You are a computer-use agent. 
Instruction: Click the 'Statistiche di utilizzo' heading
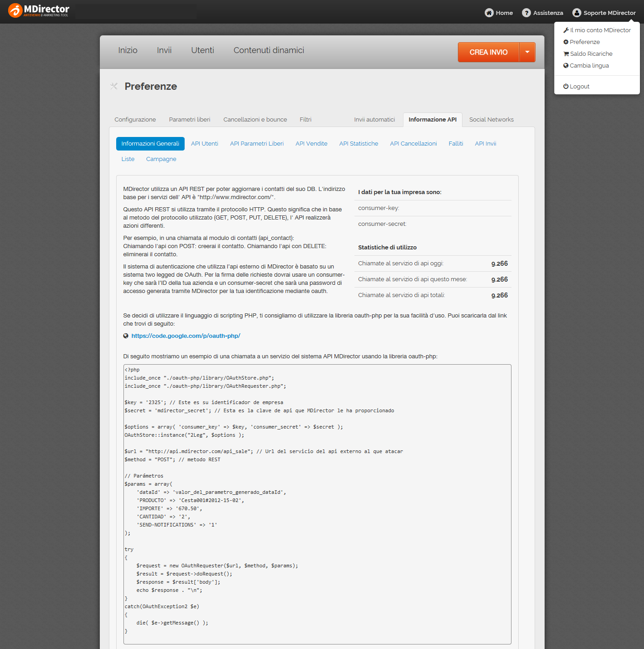[x=387, y=248]
